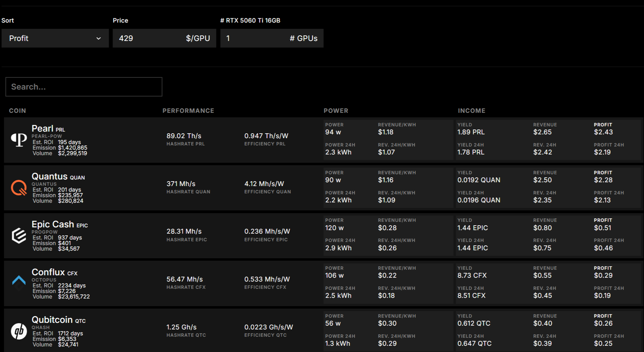Screen dimensions: 644x352
Task: Click Quantus efficiency 4.12 Mh/s/W
Action: point(264,184)
